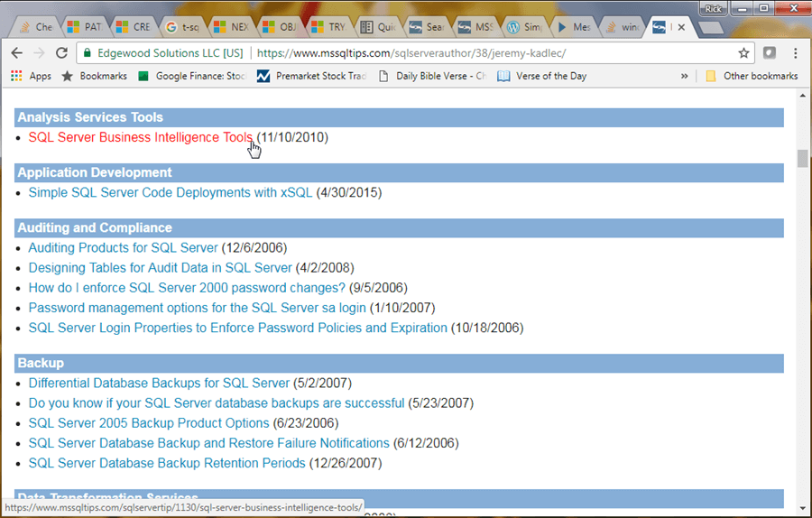Viewport: 812px width, 518px height.
Task: Click the extension icon beside the star
Action: coord(770,53)
